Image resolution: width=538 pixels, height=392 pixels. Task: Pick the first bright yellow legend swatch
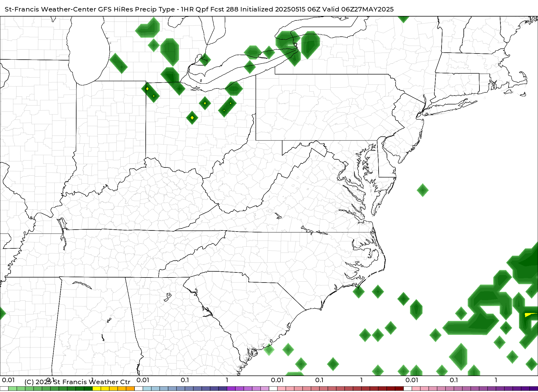click(x=97, y=389)
